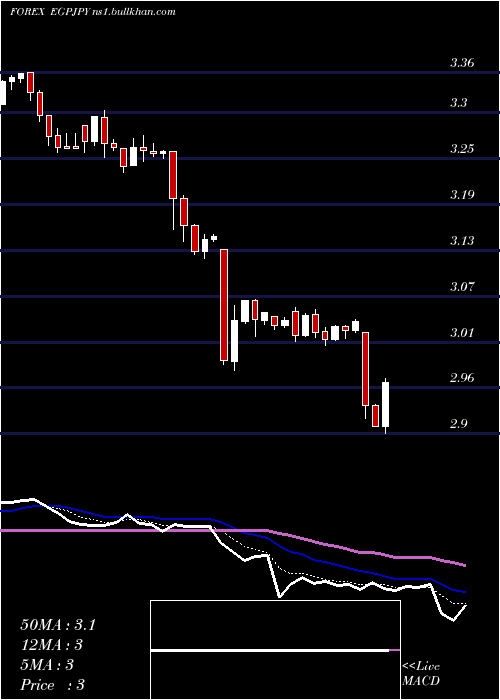
Task: Click the 5MA : 3 readout
Action: click(47, 665)
